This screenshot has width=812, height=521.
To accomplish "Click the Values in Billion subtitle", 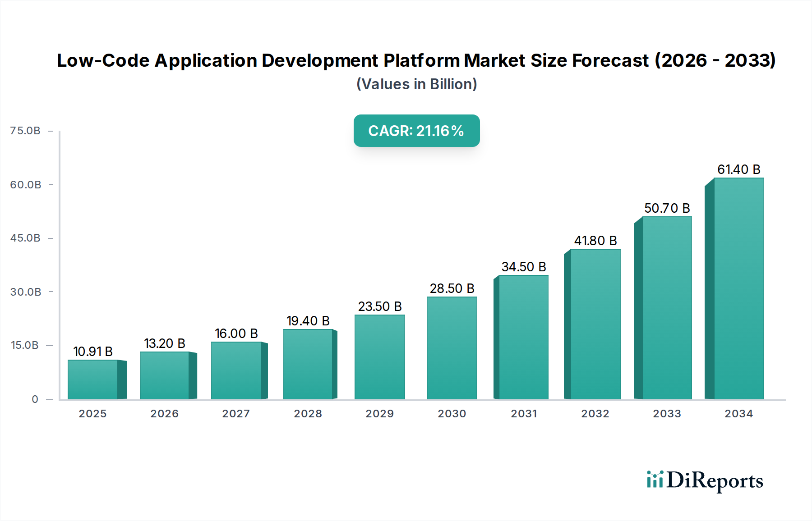I will 416,84.
